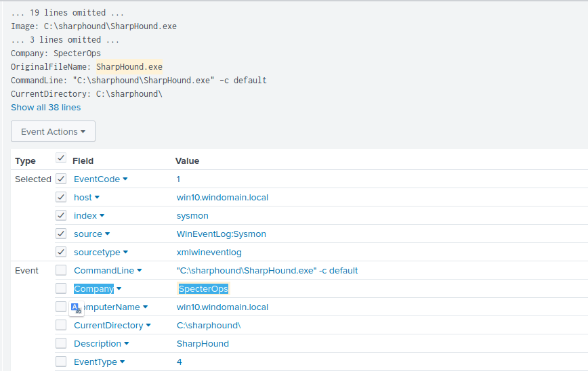588x371 pixels.
Task: Open the sourcetype field dropdown menu
Action: 126,253
